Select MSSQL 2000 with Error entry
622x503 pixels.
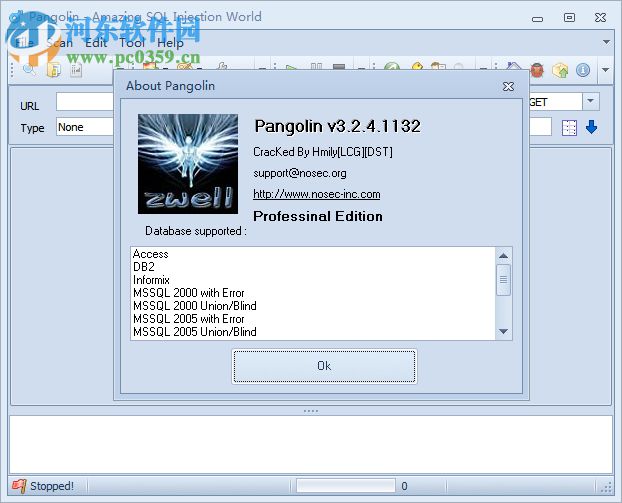(x=188, y=293)
